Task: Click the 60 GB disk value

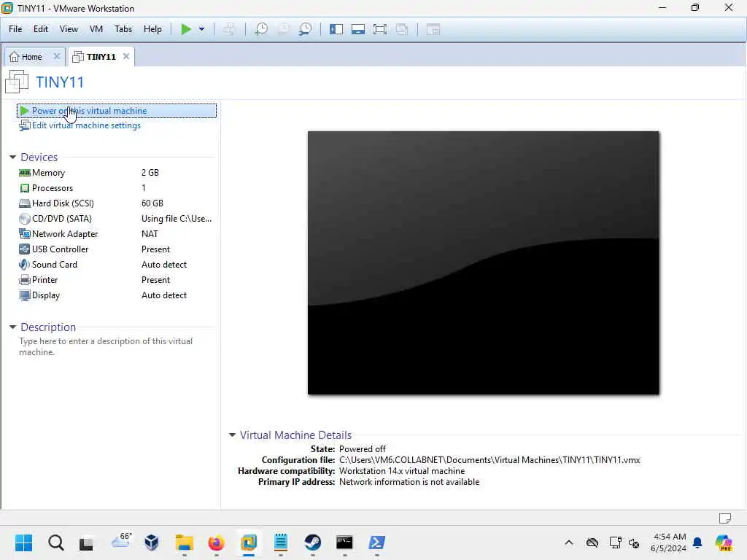Action: click(152, 203)
